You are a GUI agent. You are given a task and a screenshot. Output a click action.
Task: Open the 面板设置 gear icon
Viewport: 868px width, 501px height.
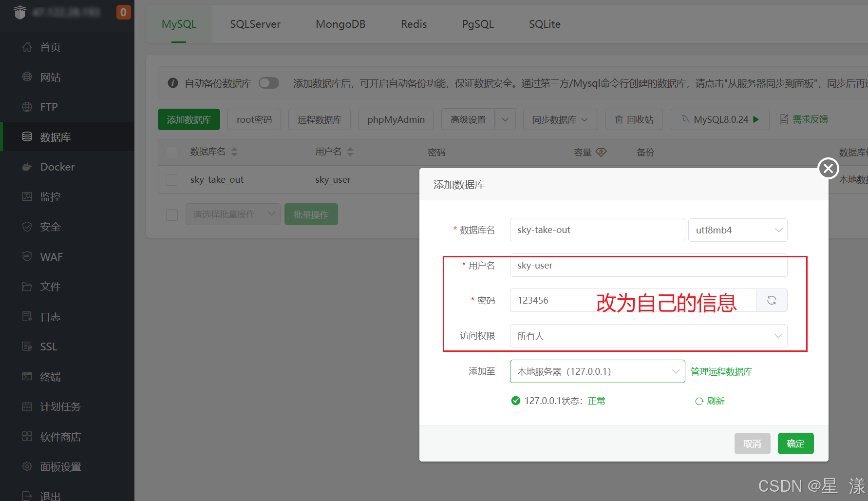click(27, 466)
